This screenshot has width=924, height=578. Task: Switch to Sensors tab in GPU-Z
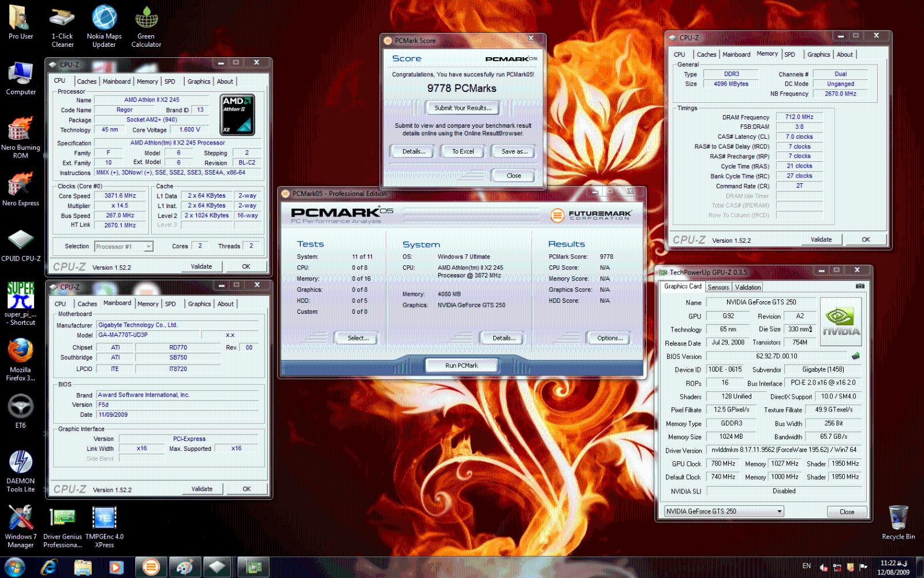coord(718,287)
